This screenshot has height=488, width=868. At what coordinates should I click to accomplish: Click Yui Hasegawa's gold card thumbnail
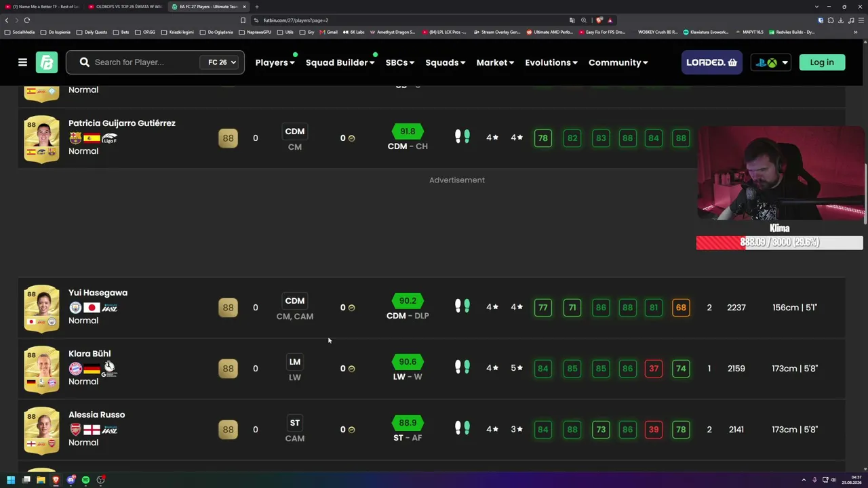point(42,308)
